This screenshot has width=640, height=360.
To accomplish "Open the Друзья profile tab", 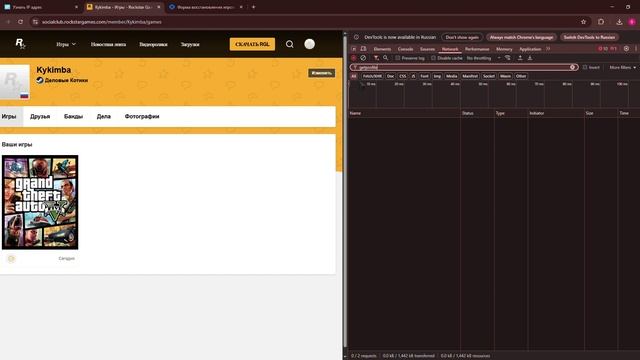I will [x=40, y=116].
